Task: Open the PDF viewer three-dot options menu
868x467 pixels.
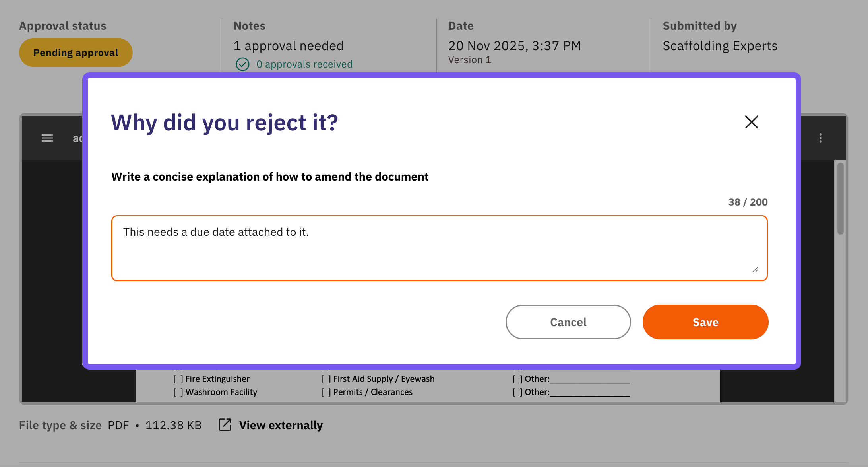Action: coord(820,138)
